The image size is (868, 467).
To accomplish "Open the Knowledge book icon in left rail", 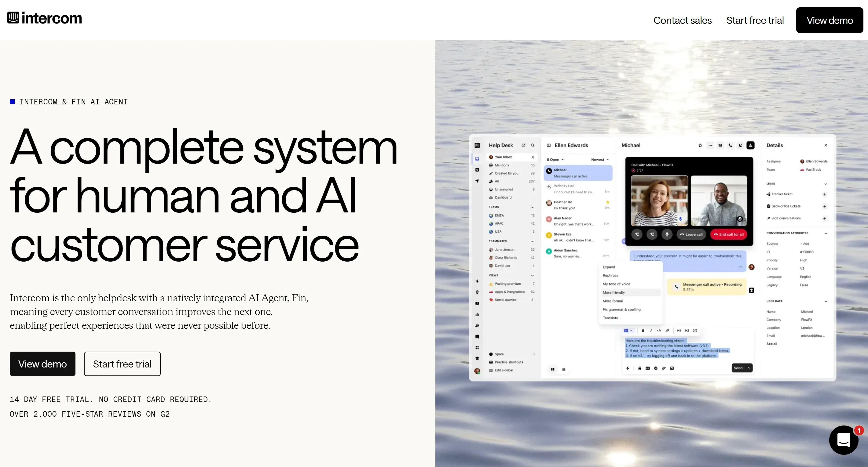I will (x=477, y=303).
